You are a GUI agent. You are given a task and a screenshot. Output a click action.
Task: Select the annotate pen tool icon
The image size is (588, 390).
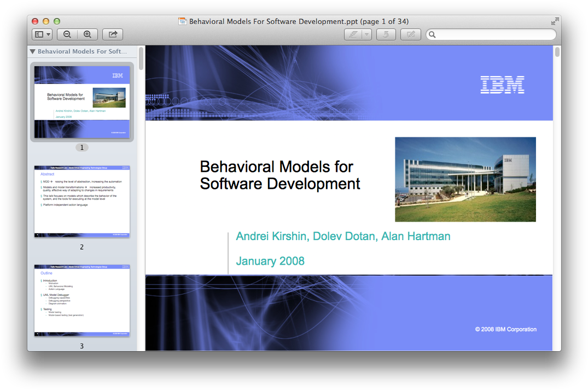click(353, 34)
